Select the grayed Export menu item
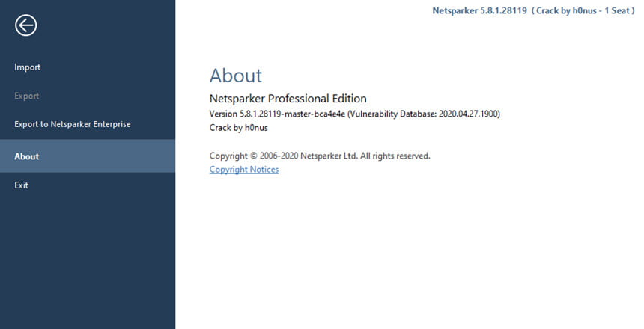 click(x=27, y=96)
